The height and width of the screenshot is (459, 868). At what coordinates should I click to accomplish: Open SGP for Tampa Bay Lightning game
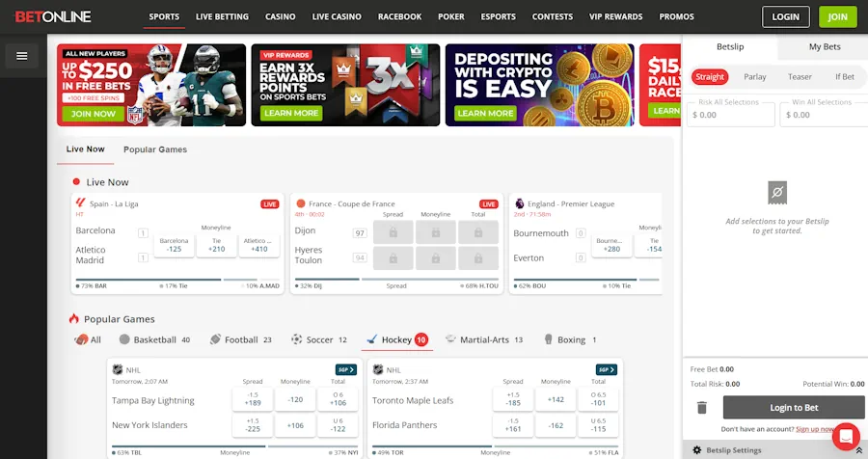(346, 369)
